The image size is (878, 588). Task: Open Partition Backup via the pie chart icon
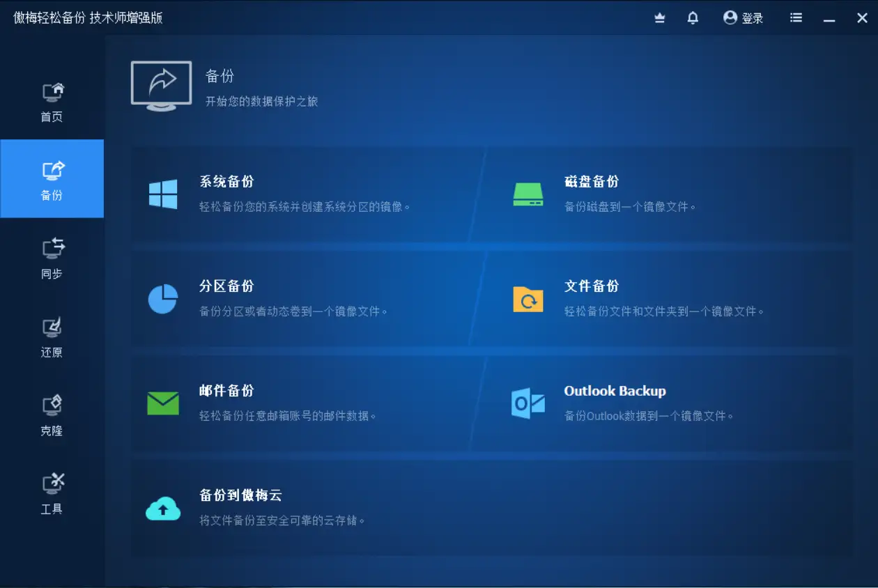click(x=163, y=298)
